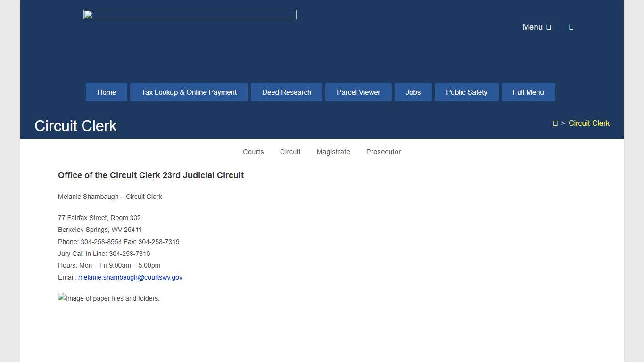The image size is (644, 362).
Task: Click the paper files and folders image
Action: click(109, 298)
